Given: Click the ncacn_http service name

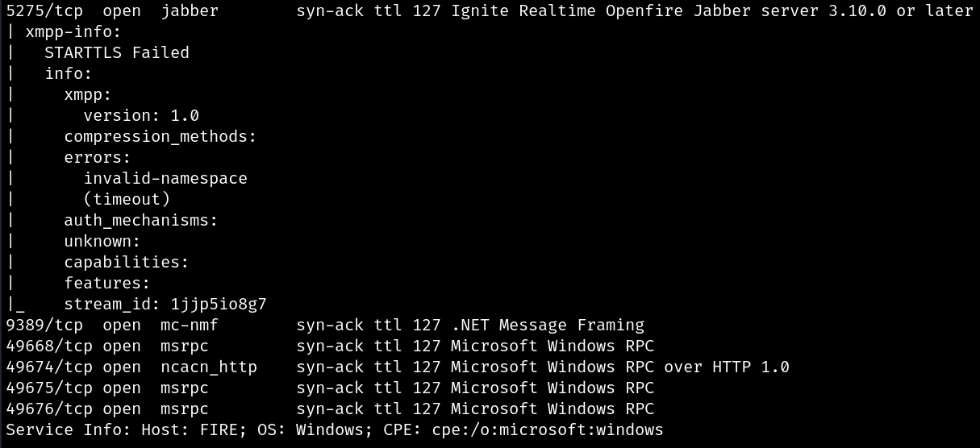Looking at the screenshot, I should pos(209,367).
